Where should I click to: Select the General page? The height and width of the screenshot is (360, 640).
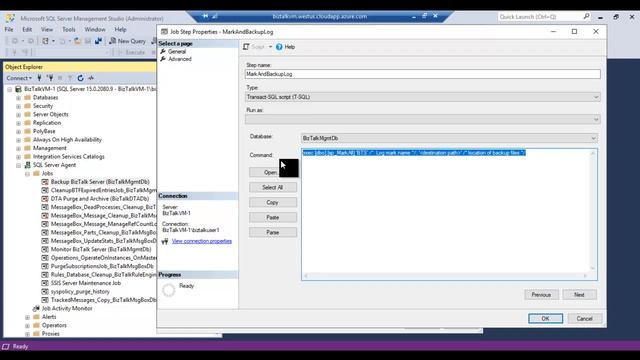point(177,51)
